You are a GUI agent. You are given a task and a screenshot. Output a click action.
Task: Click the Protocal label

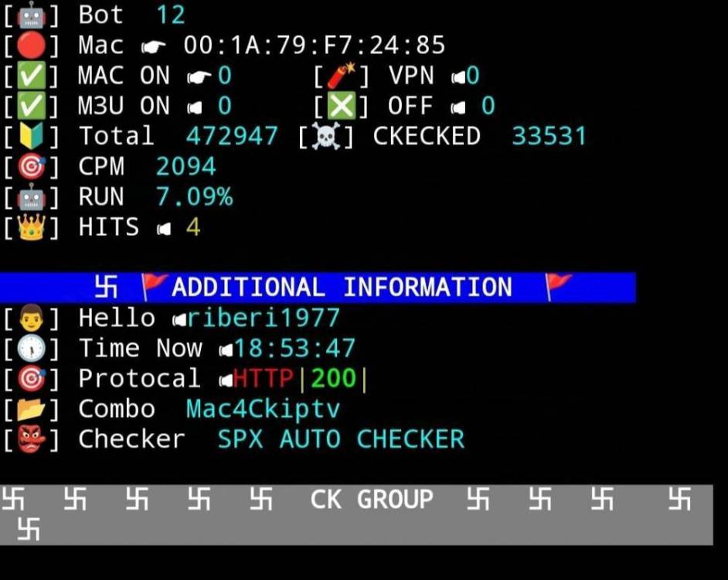tap(139, 378)
